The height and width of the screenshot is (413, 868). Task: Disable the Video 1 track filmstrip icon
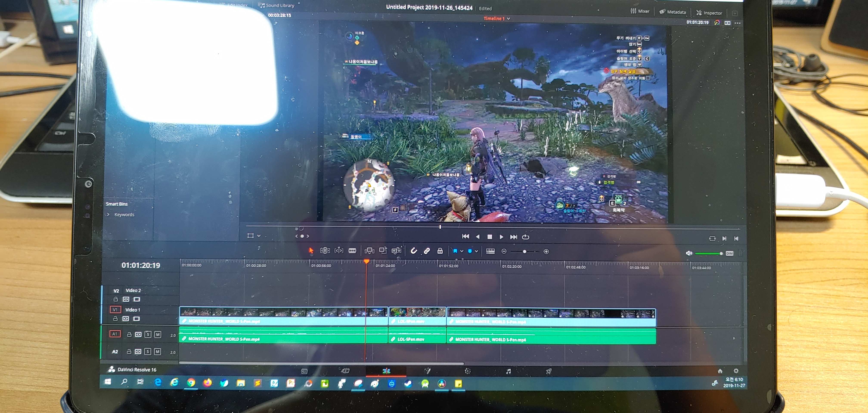(136, 318)
